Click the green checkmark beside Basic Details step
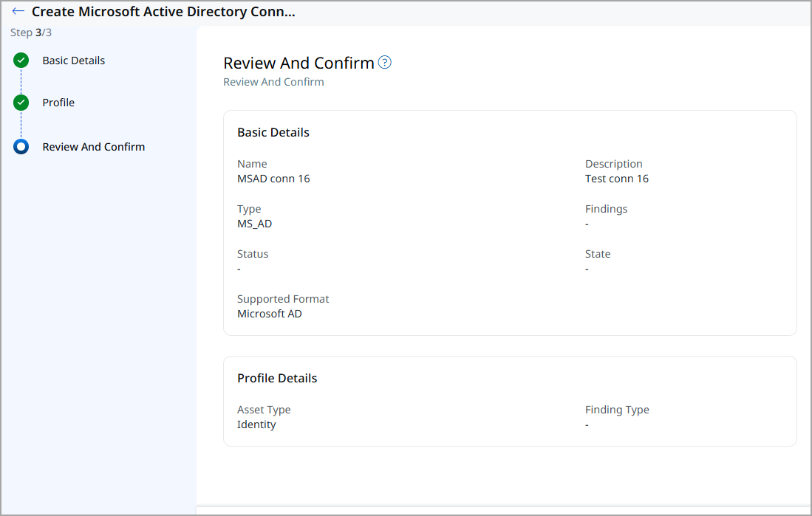The image size is (812, 516). (x=21, y=61)
